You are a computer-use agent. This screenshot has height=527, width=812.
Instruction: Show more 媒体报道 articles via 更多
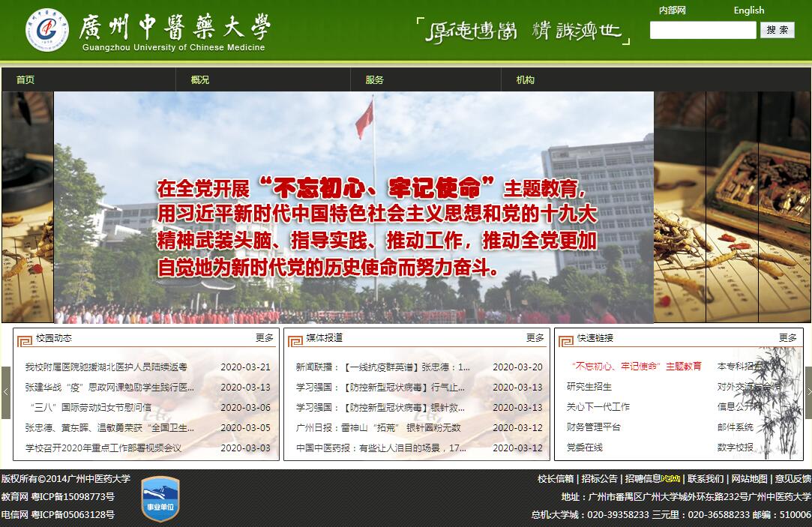[x=535, y=338]
